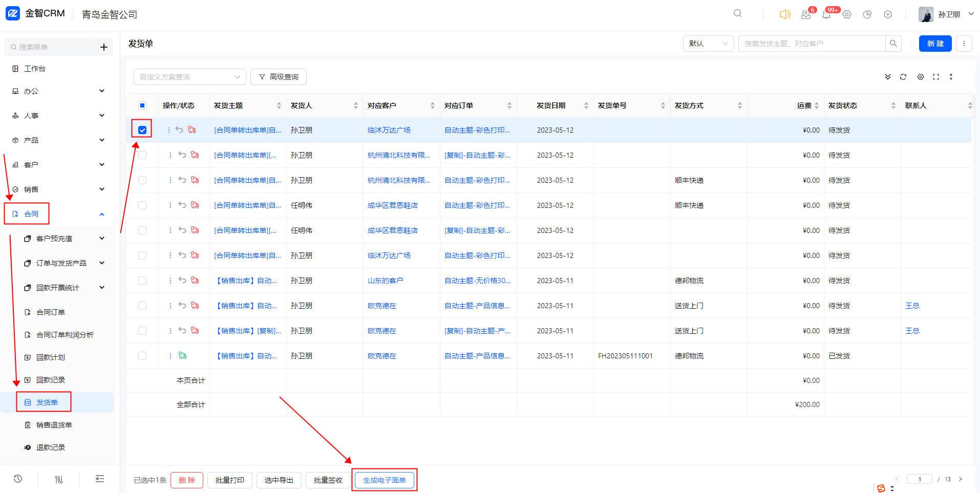This screenshot has width=980, height=493.
Task: Open 合同订单利润分析 menu item
Action: tap(65, 335)
